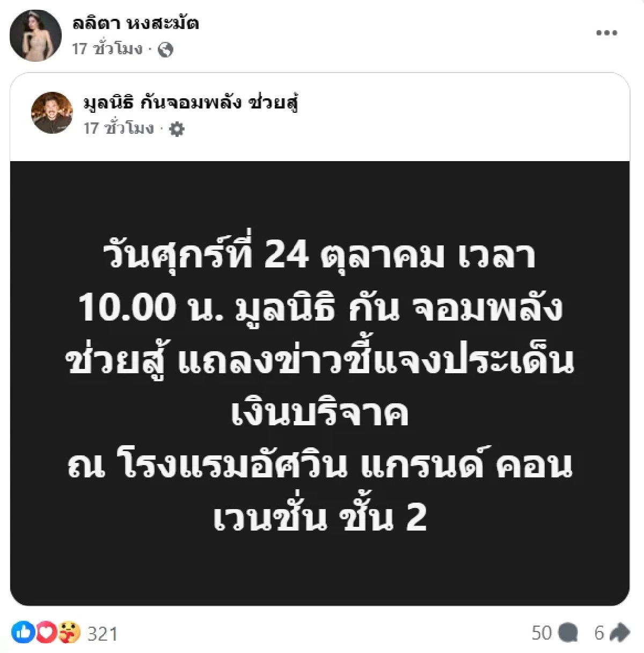View the 321 reactions count

103,634
